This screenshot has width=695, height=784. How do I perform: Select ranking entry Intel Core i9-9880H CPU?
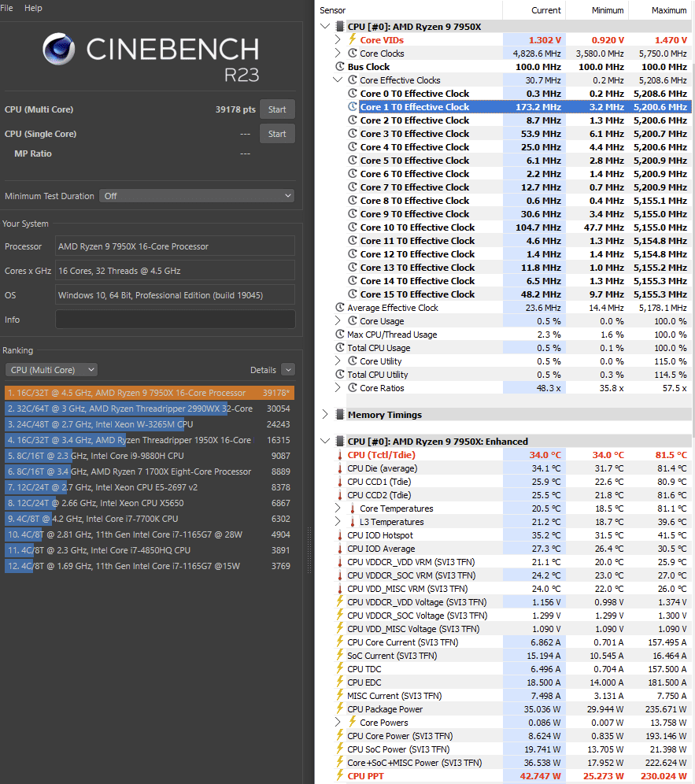(149, 456)
